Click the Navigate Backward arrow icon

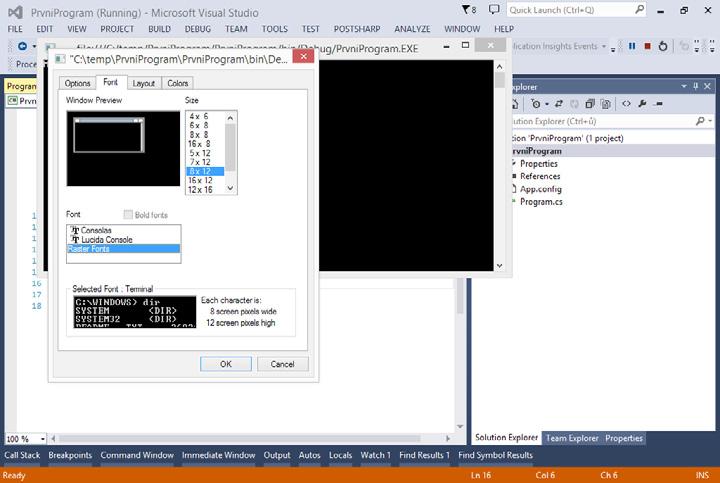pyautogui.click(x=22, y=46)
